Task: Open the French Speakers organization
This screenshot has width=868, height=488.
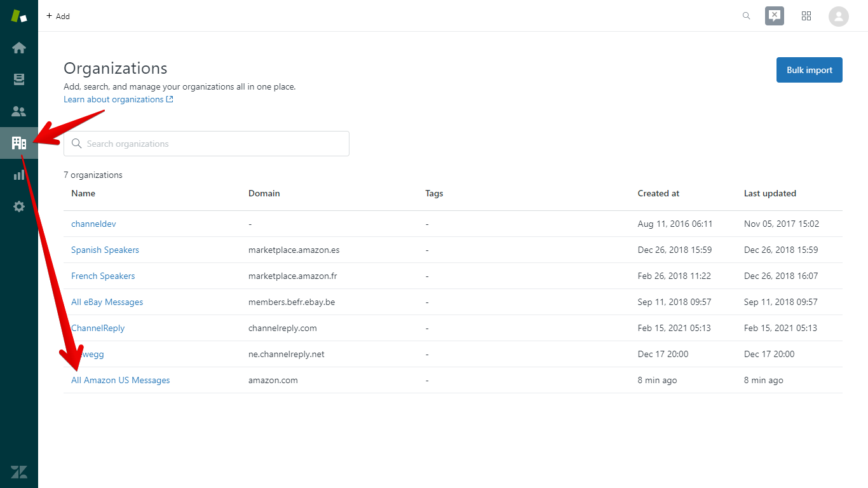Action: pyautogui.click(x=103, y=276)
